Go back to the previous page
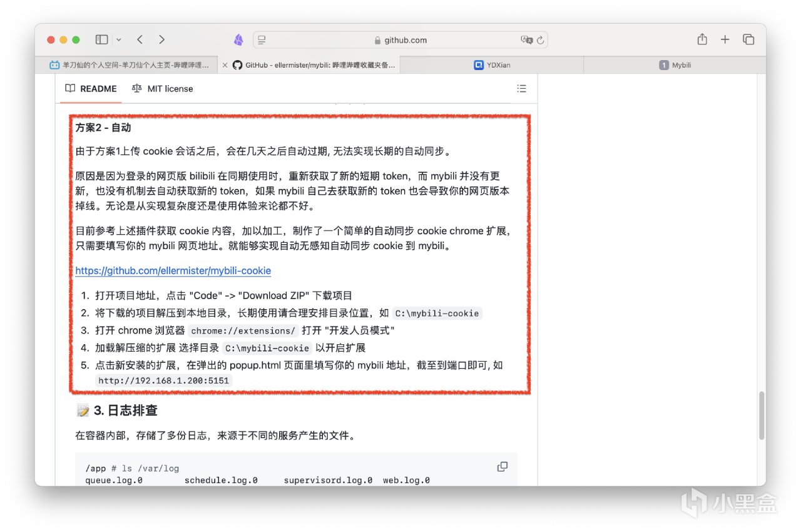Screen dimensions: 801x532 pyautogui.click(x=140, y=39)
